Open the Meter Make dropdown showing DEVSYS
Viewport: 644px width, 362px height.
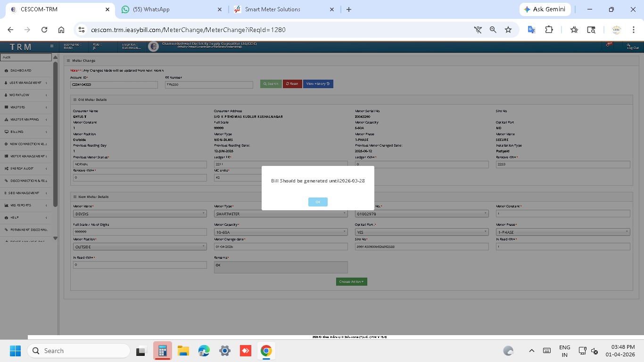[140, 214]
